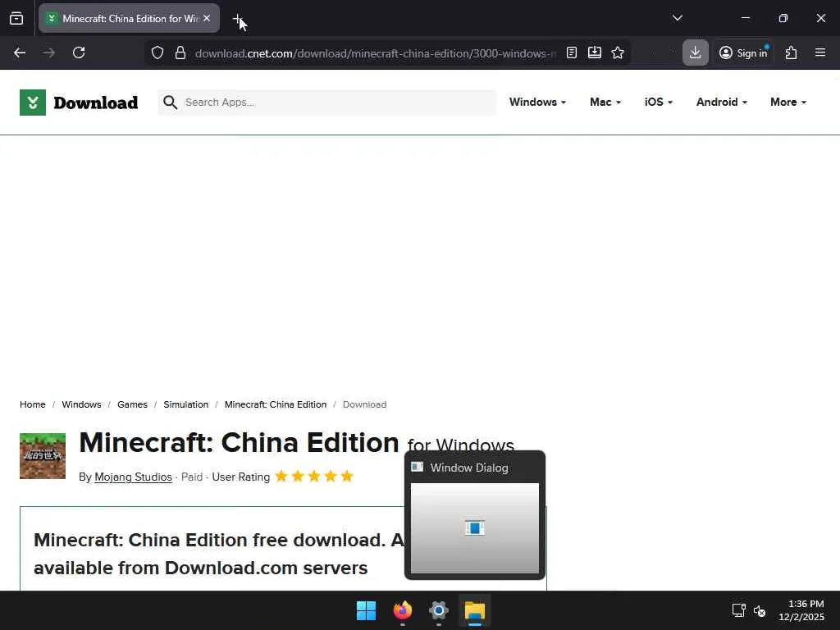
Task: Open Simulation breadcrumb link
Action: [186, 404]
